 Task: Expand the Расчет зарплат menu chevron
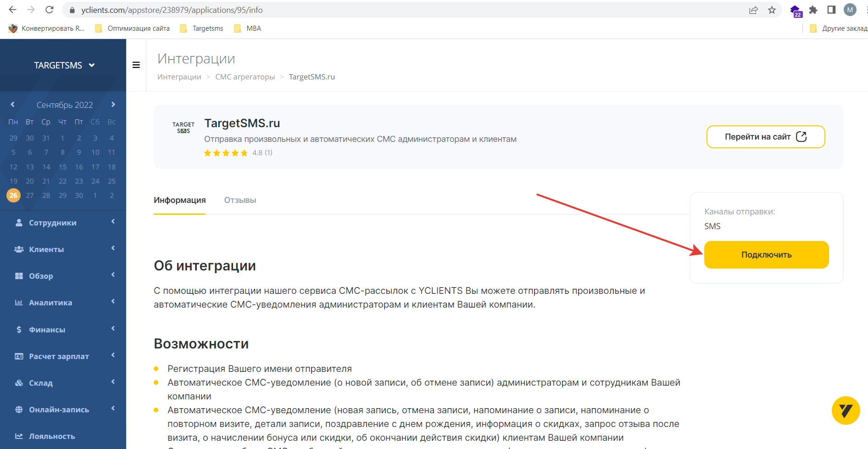pyautogui.click(x=113, y=355)
